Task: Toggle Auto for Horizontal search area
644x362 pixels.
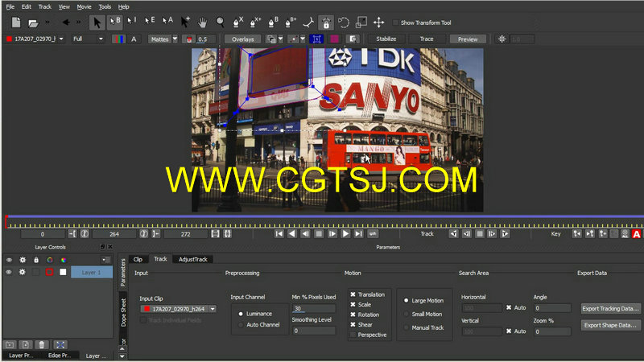Action: pos(509,307)
